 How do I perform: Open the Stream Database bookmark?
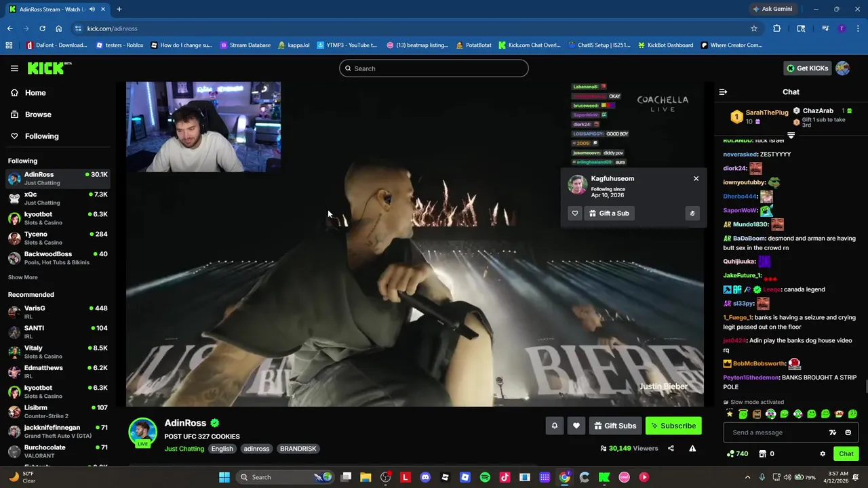coord(245,45)
